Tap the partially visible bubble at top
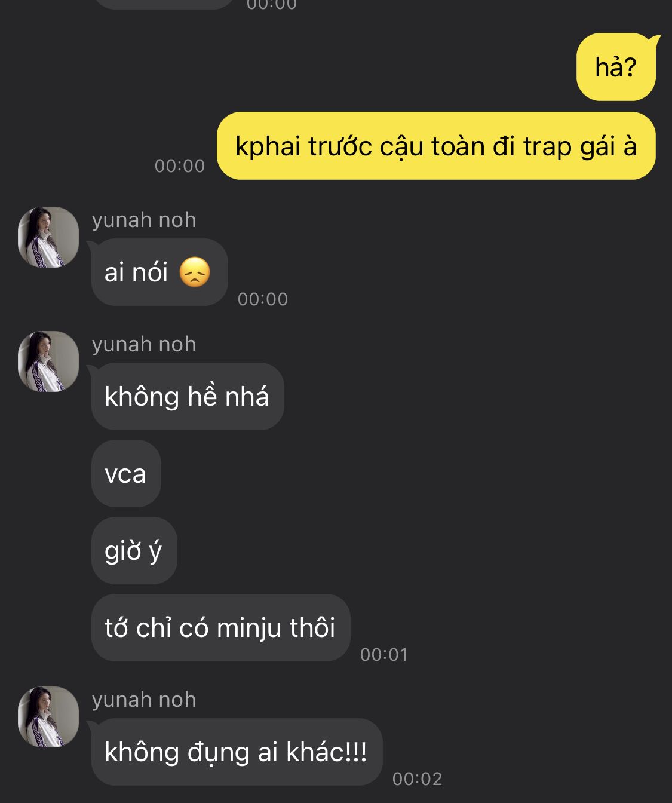 coord(164,4)
